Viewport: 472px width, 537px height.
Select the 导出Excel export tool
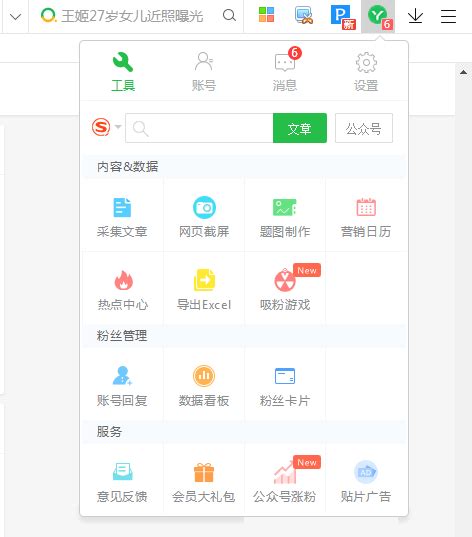pos(204,290)
